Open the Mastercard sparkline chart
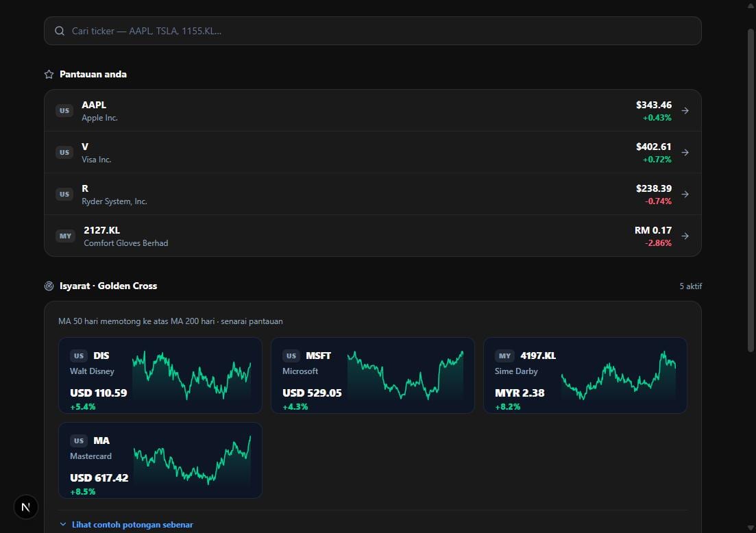The width and height of the screenshot is (756, 533). pyautogui.click(x=192, y=460)
